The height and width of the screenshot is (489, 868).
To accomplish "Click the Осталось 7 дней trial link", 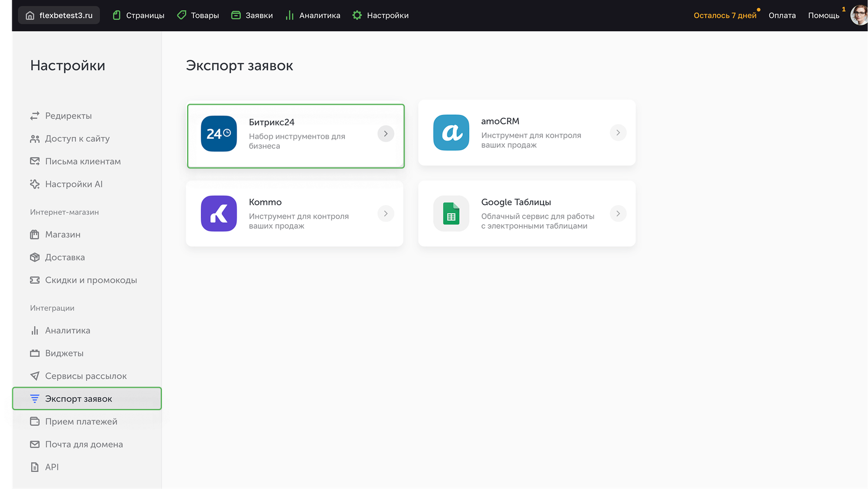I will [725, 15].
